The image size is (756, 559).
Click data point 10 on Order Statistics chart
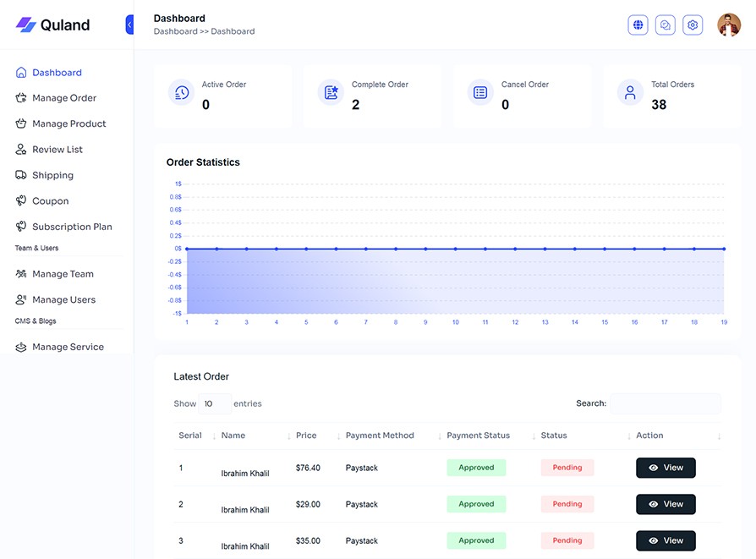point(455,249)
